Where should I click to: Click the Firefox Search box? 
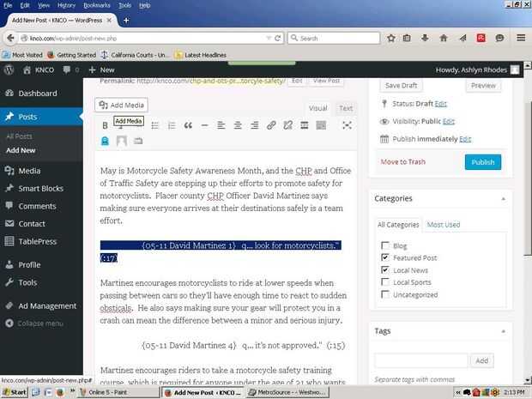334,38
